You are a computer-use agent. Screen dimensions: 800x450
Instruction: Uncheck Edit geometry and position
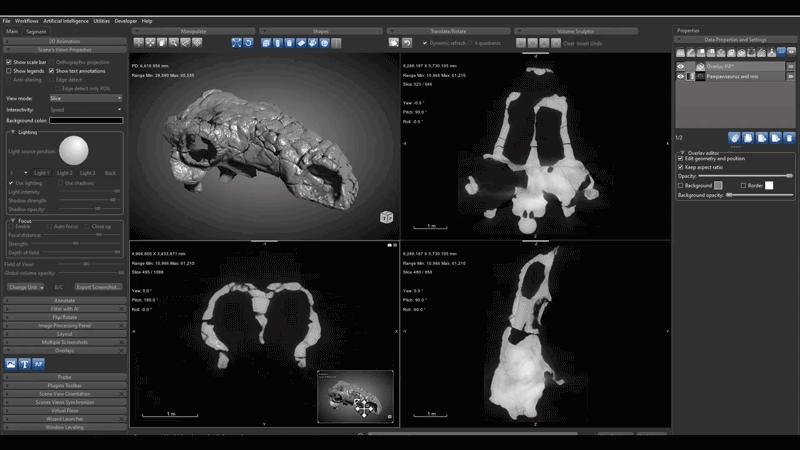click(681, 159)
